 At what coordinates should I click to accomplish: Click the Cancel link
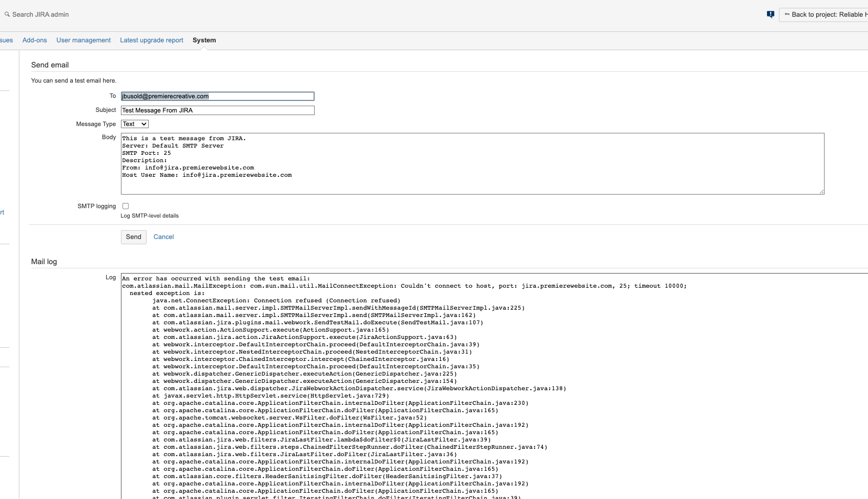pyautogui.click(x=164, y=237)
